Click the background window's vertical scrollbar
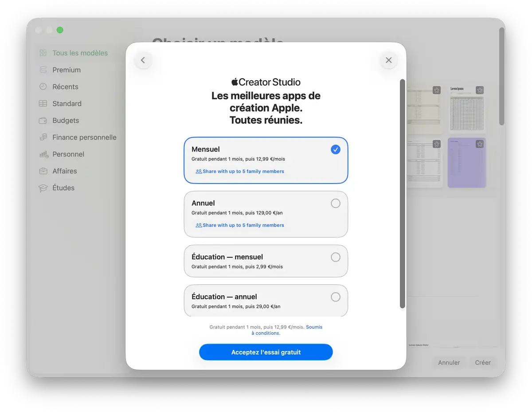 coord(501,76)
